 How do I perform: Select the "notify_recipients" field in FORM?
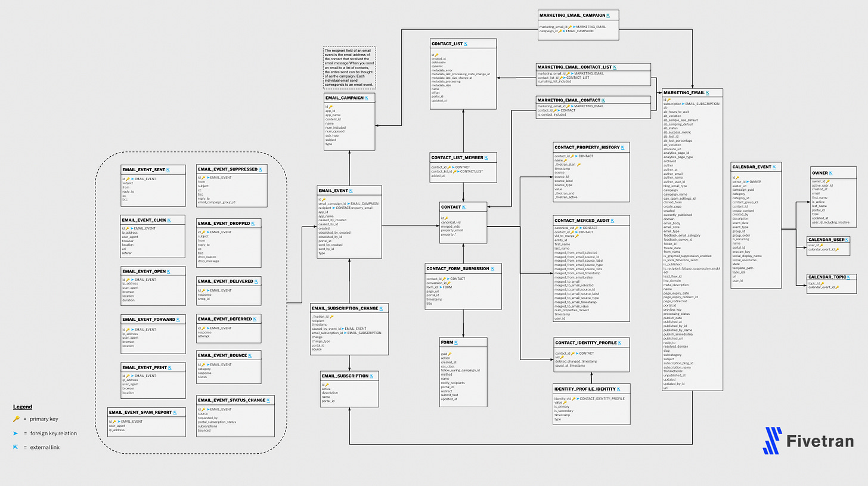[453, 383]
